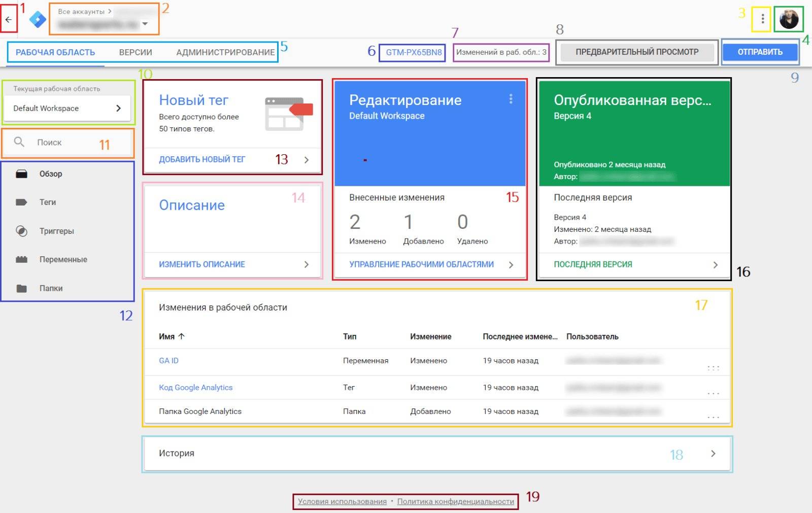812x513 pixels.
Task: Click the Overview (Обзор) sidebar icon
Action: 21,174
